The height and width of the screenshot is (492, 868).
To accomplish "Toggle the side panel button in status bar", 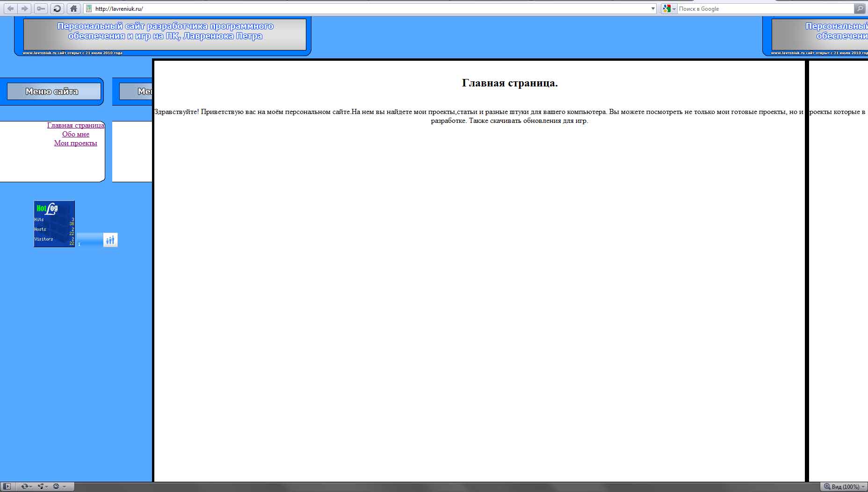I will [x=7, y=486].
